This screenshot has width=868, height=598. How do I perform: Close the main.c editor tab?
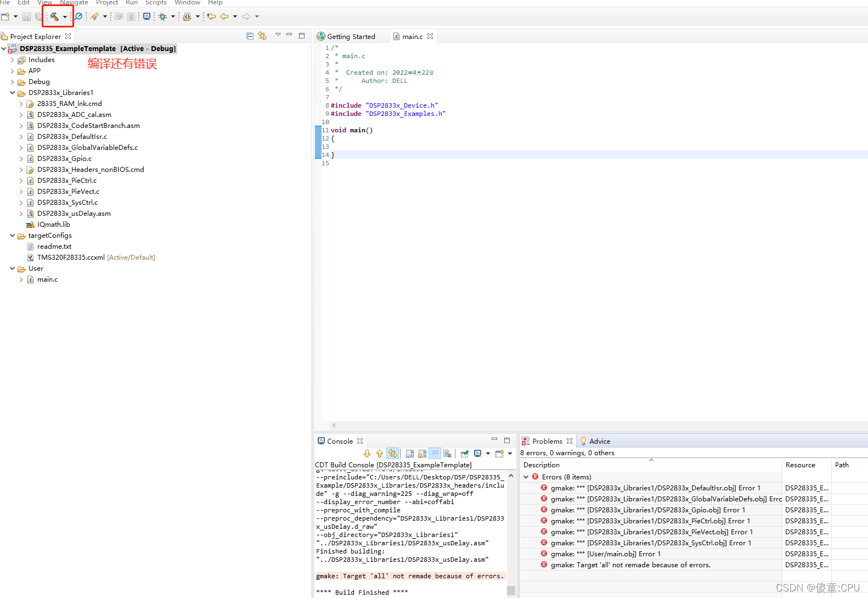click(x=430, y=36)
